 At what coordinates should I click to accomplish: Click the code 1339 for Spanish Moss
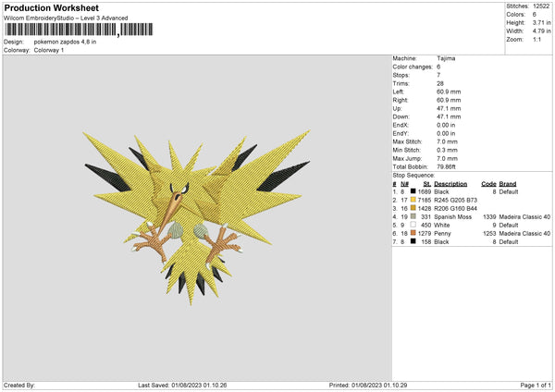pos(489,217)
